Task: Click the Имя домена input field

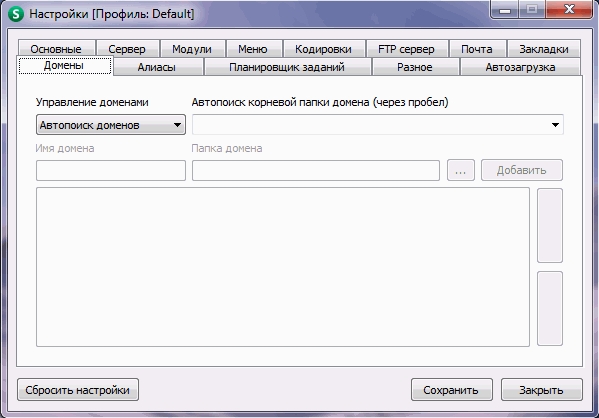Action: point(111,170)
